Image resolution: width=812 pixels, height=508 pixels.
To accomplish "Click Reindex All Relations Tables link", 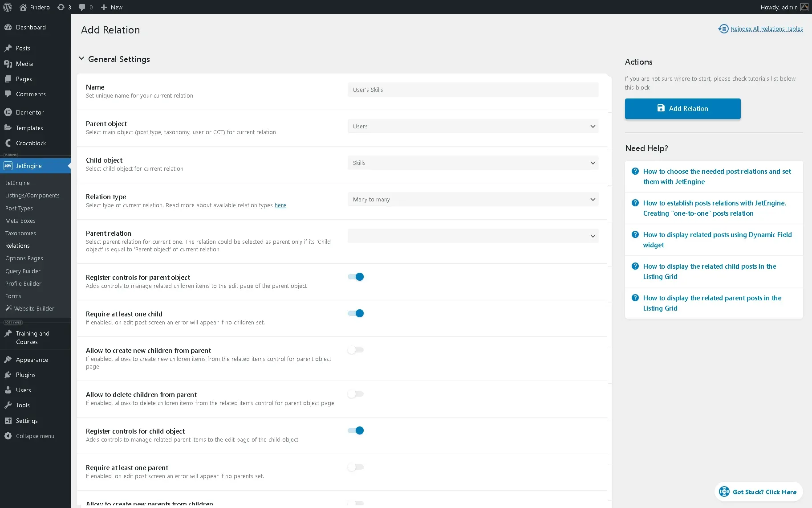I will (767, 29).
